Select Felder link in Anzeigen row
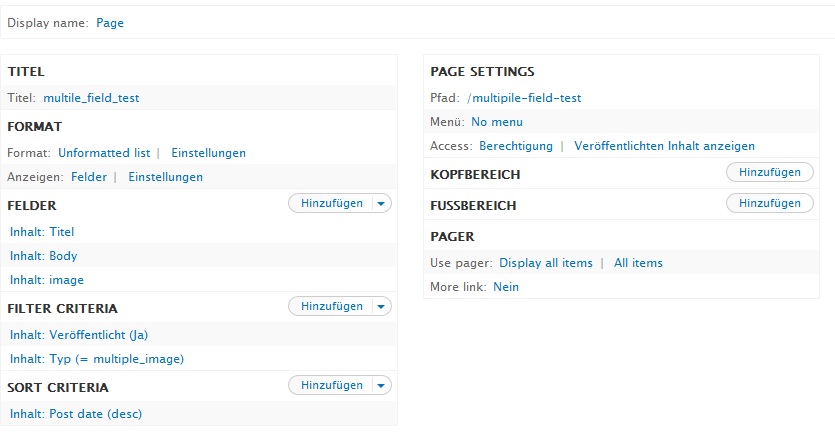Image resolution: width=835 pixels, height=445 pixels. click(89, 177)
